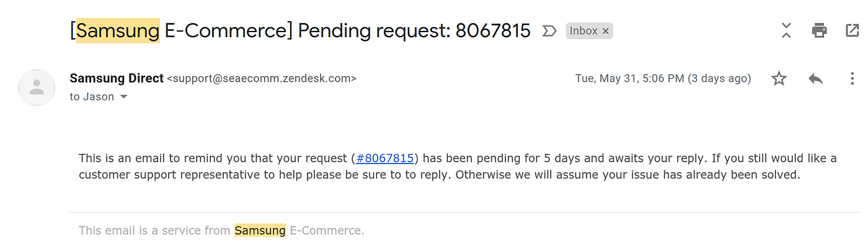868x252 pixels.
Task: Click the Inbox label chip
Action: pyautogui.click(x=583, y=31)
